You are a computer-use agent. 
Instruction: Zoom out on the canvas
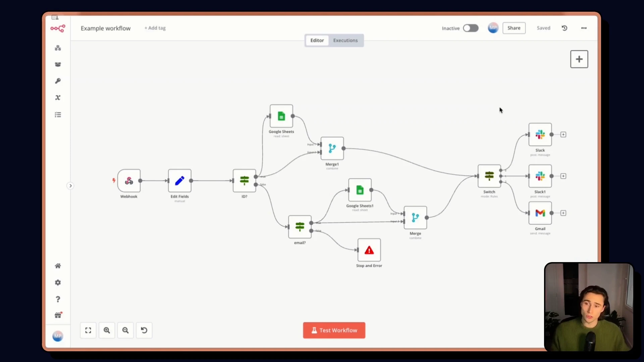[x=125, y=330]
